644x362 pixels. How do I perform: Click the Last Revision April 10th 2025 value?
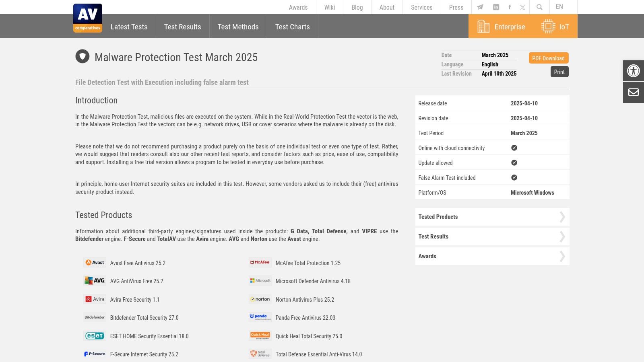499,74
